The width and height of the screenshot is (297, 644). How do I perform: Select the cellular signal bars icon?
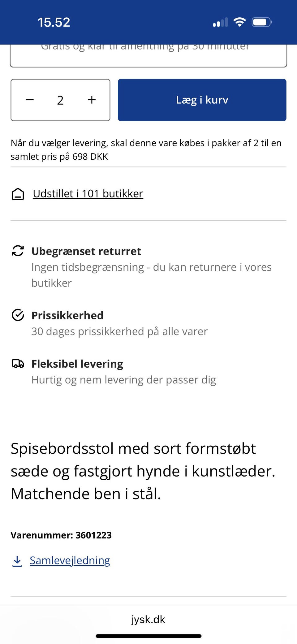220,22
